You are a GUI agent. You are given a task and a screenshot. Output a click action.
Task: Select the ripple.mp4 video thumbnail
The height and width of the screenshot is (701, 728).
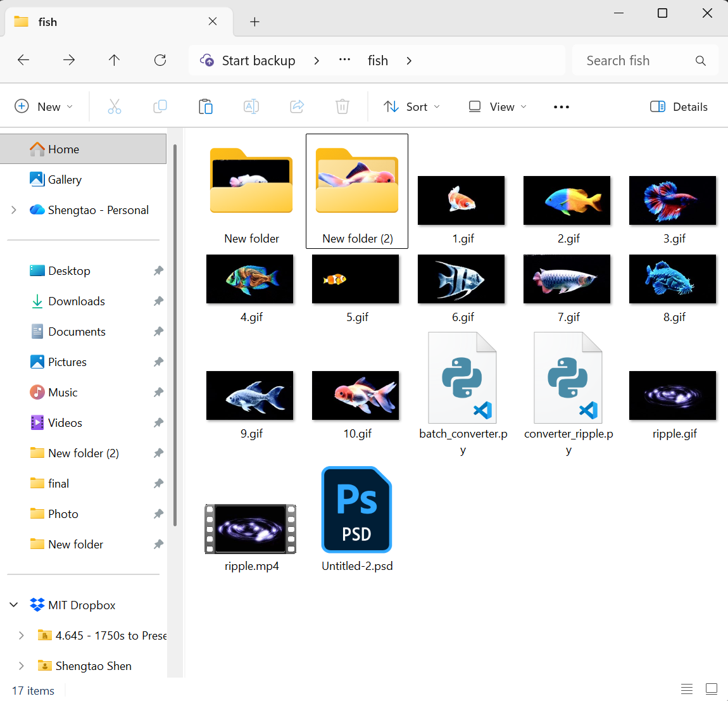tap(251, 529)
